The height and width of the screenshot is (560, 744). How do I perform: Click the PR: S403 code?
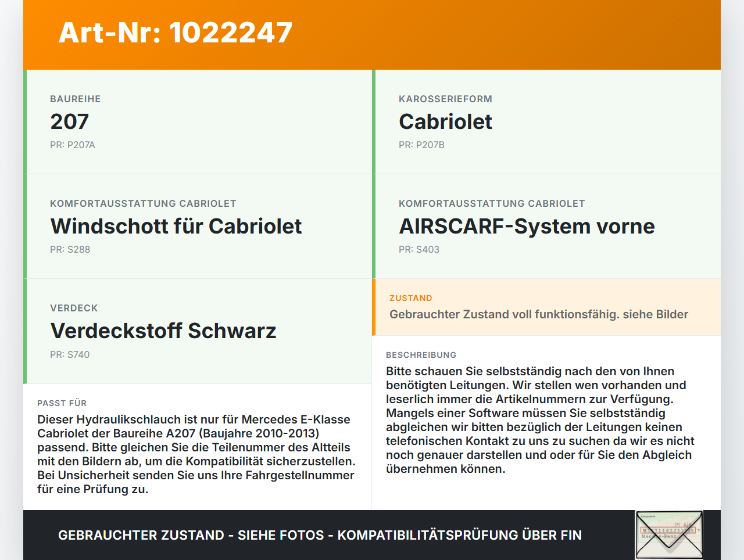click(x=419, y=249)
